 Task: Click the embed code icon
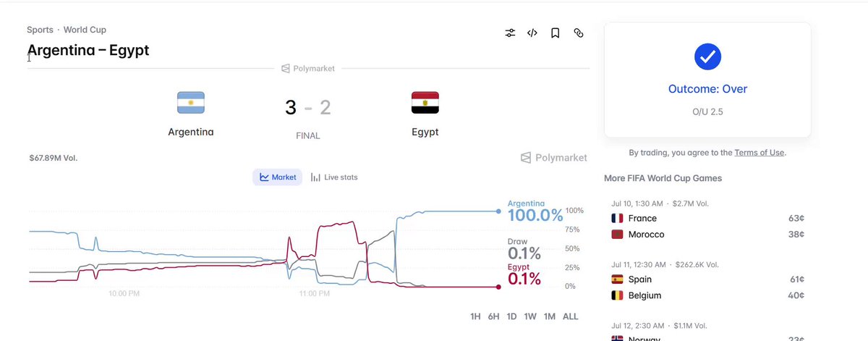[x=532, y=33]
